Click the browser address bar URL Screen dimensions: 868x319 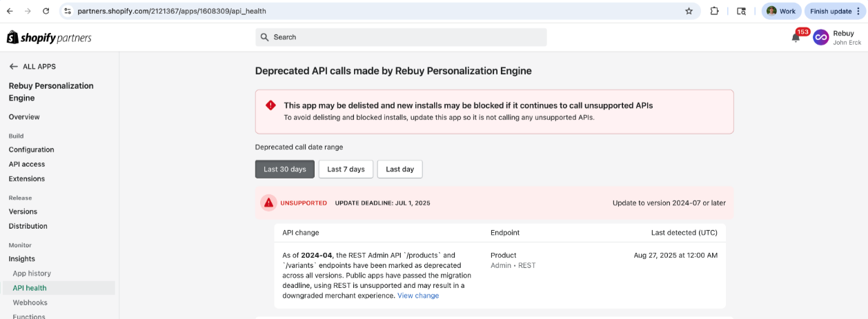(x=172, y=11)
